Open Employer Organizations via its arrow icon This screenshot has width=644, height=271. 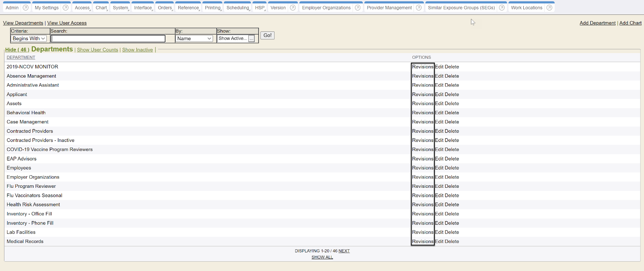point(357,8)
